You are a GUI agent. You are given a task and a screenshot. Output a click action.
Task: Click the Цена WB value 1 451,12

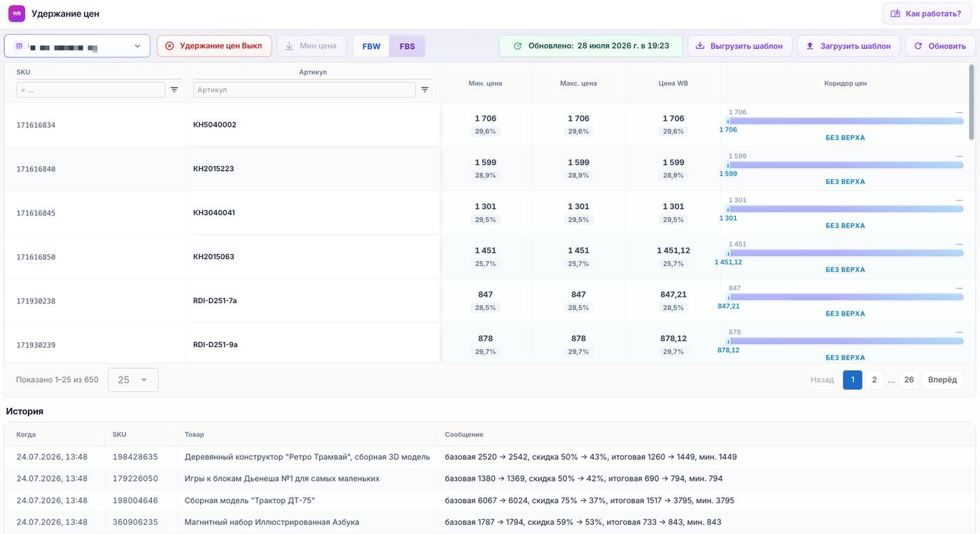pos(673,251)
